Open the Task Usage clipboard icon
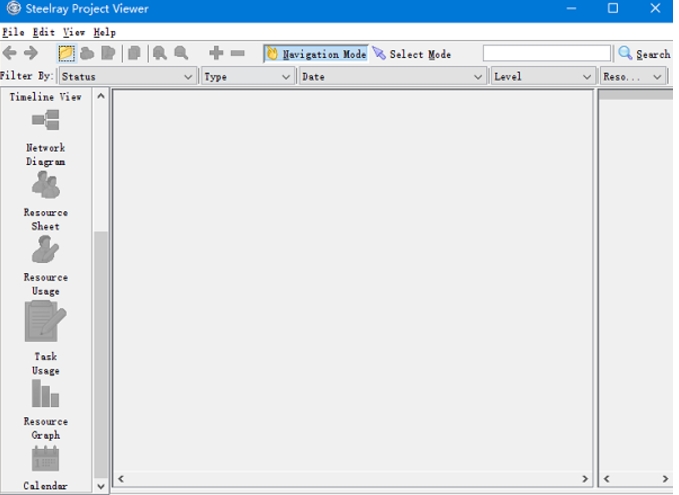 45,321
